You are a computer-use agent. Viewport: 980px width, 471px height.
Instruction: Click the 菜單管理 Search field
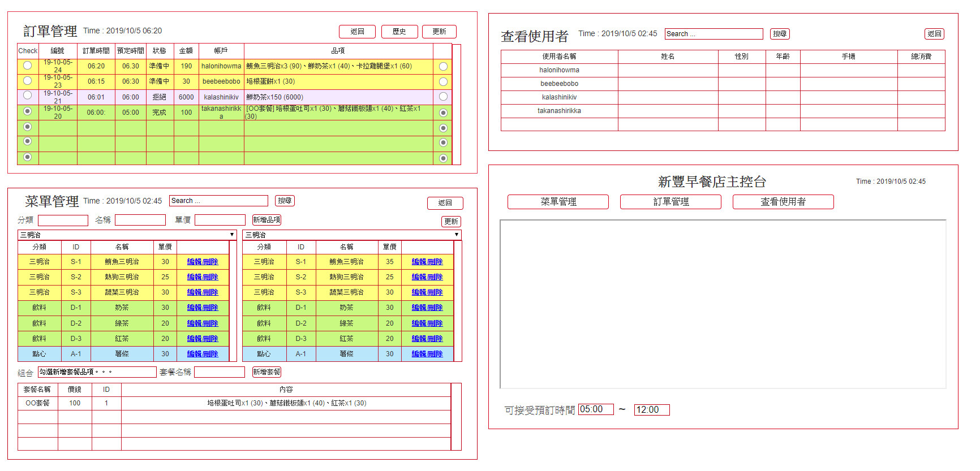tap(218, 201)
